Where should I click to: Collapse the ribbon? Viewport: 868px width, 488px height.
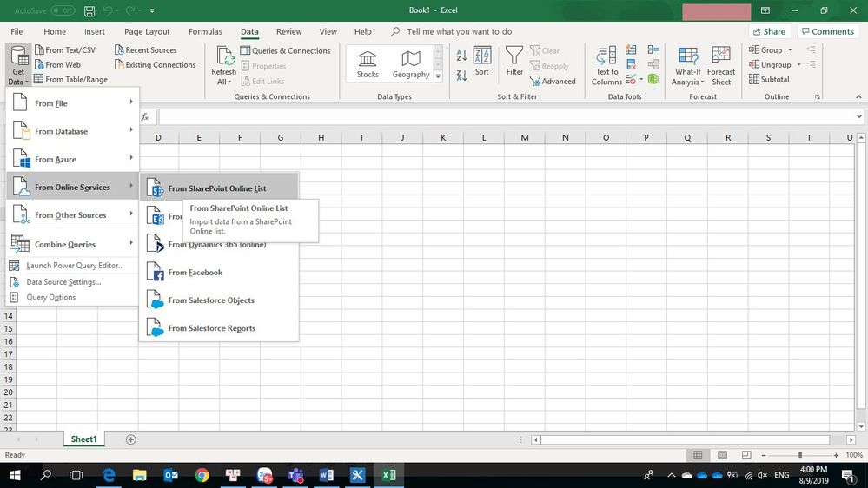tap(858, 97)
